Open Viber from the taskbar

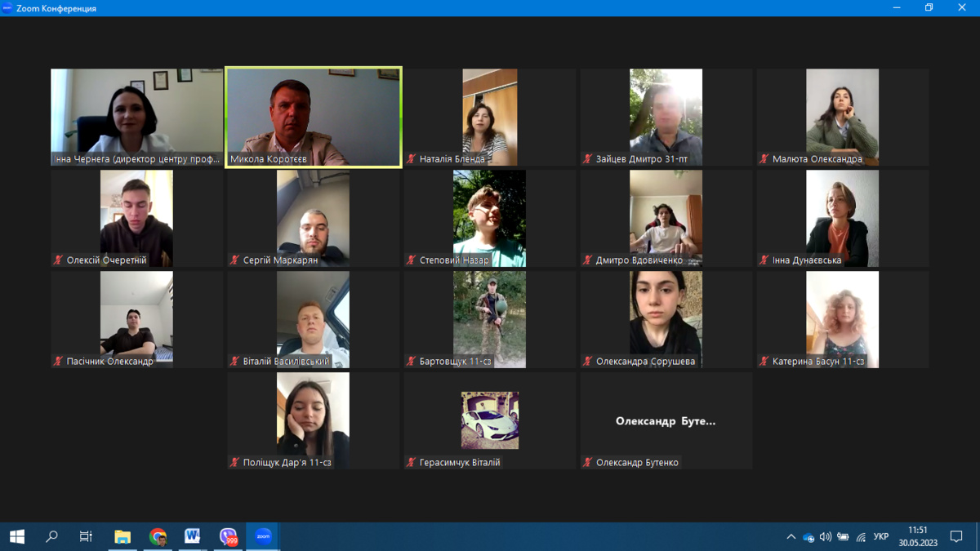[x=228, y=536]
